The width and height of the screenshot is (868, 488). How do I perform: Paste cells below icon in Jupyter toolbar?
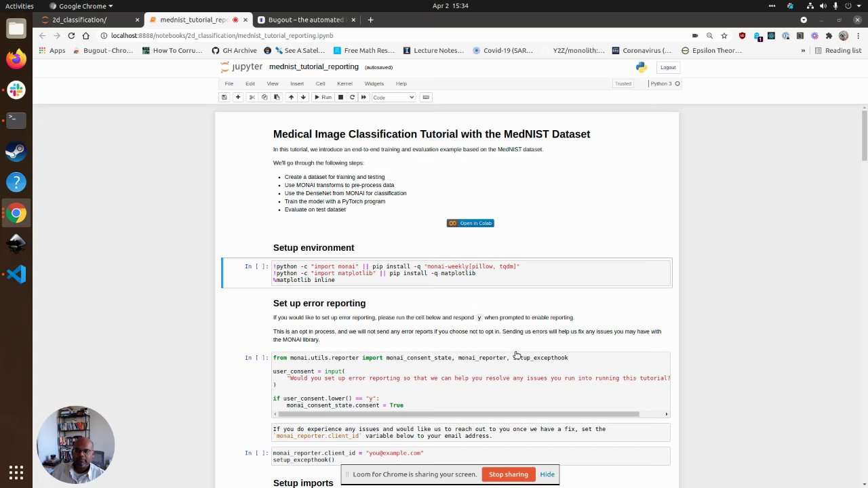(x=277, y=97)
